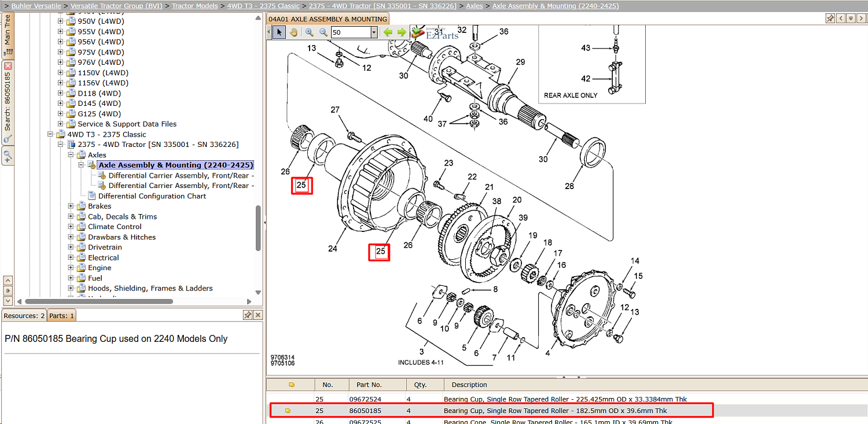This screenshot has height=424, width=868.
Task: Click the tree panel horizontal scrollbar thumb
Action: coord(99,301)
